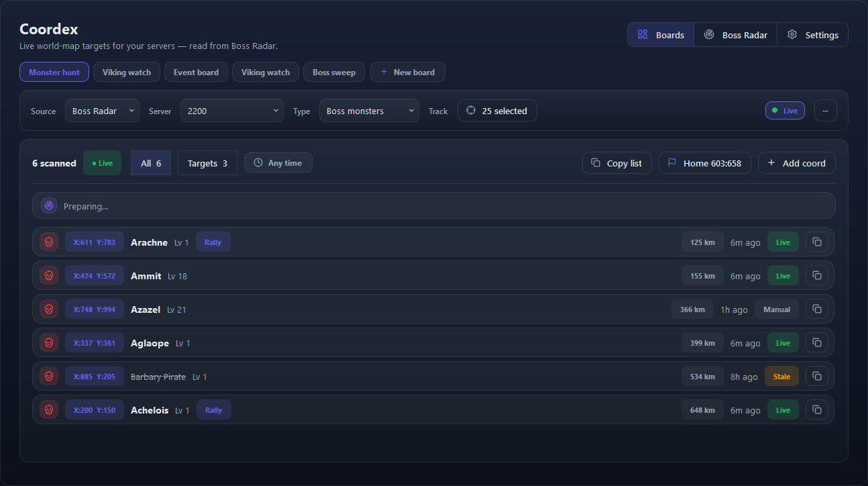The height and width of the screenshot is (486, 868).
Task: Click the Coordex title
Action: click(49, 29)
